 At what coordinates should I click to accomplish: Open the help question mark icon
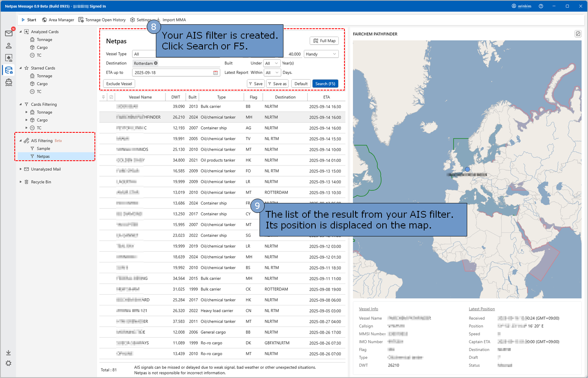point(541,6)
